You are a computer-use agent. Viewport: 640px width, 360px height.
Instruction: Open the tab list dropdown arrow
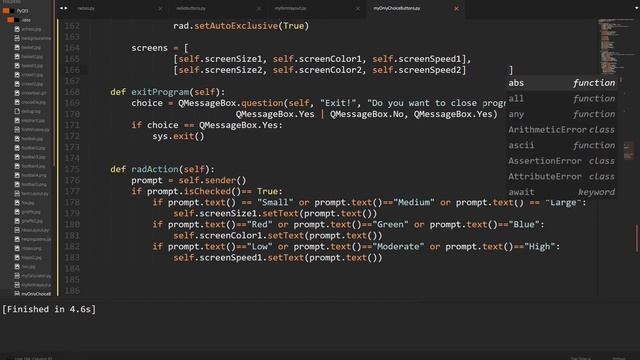tap(636, 7)
